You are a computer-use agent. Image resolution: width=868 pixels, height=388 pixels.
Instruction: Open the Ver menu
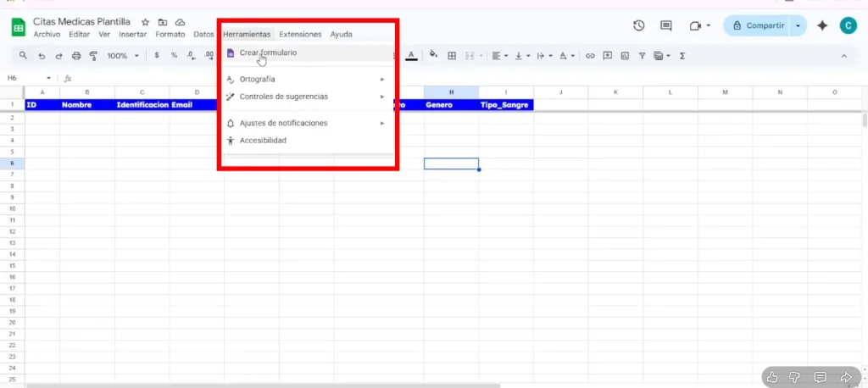click(104, 35)
